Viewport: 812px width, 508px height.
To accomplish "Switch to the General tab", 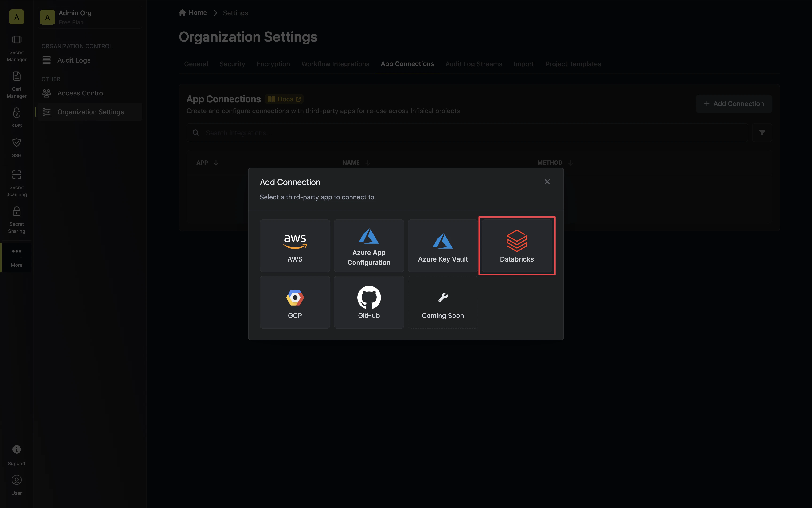I will 196,64.
